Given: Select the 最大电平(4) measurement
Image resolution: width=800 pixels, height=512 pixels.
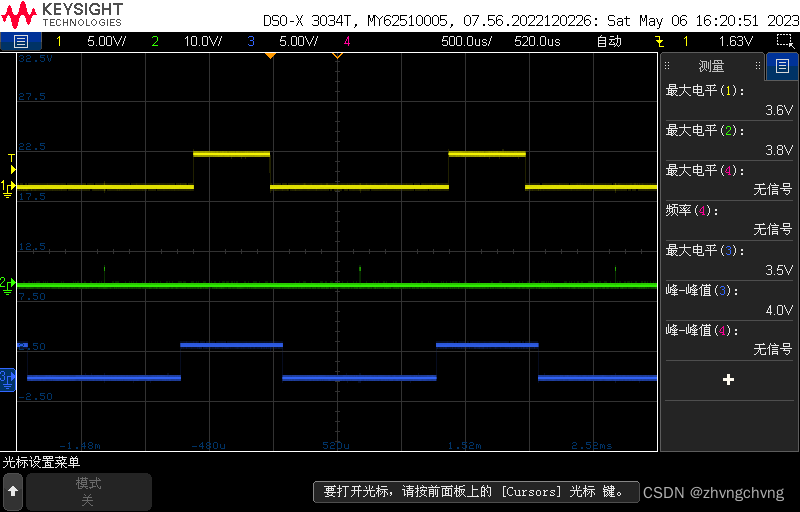Looking at the screenshot, I should (x=730, y=180).
